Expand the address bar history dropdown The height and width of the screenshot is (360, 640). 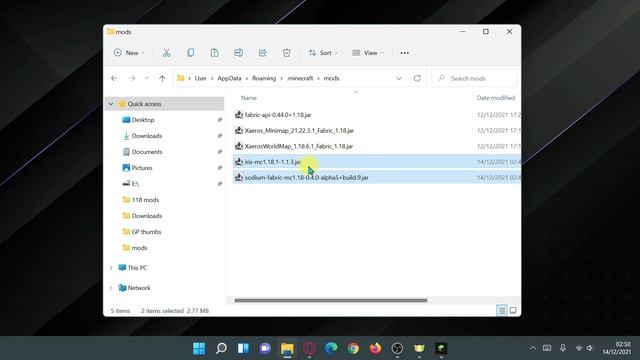click(x=399, y=78)
